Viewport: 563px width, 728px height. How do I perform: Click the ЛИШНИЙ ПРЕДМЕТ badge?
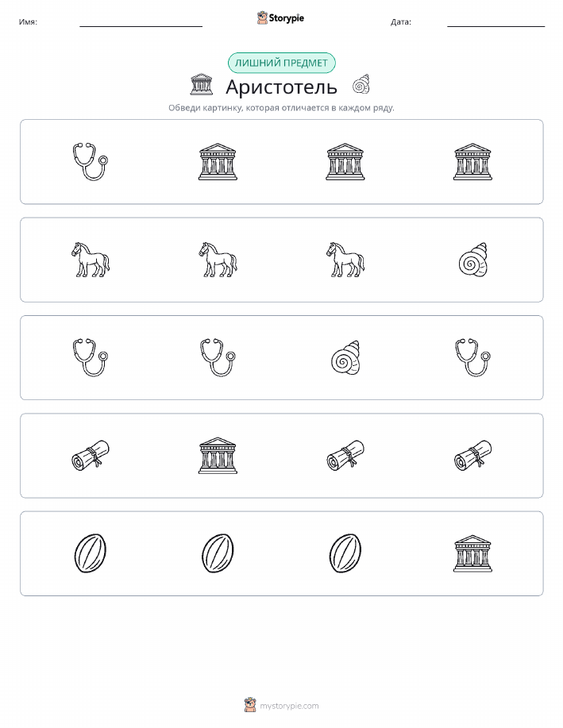(x=281, y=63)
